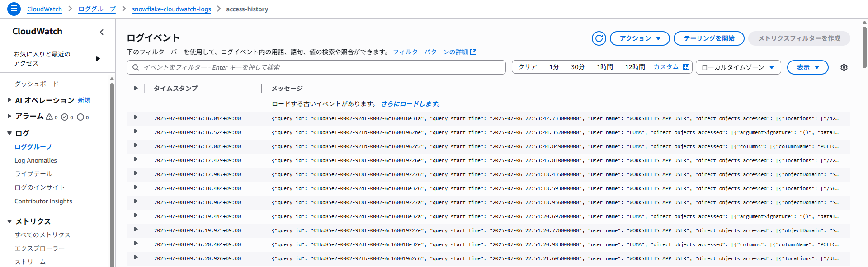Image resolution: width=868 pixels, height=267 pixels.
Task: Select the 1分 time range
Action: [x=554, y=67]
